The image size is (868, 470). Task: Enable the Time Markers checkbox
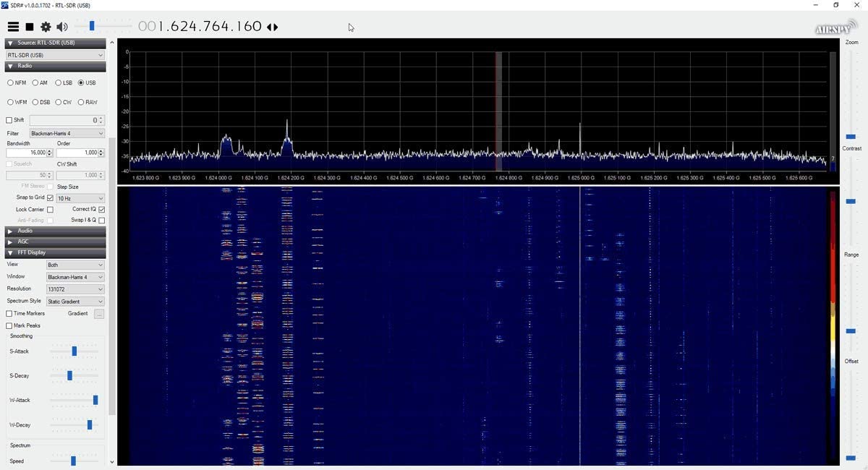click(x=9, y=314)
